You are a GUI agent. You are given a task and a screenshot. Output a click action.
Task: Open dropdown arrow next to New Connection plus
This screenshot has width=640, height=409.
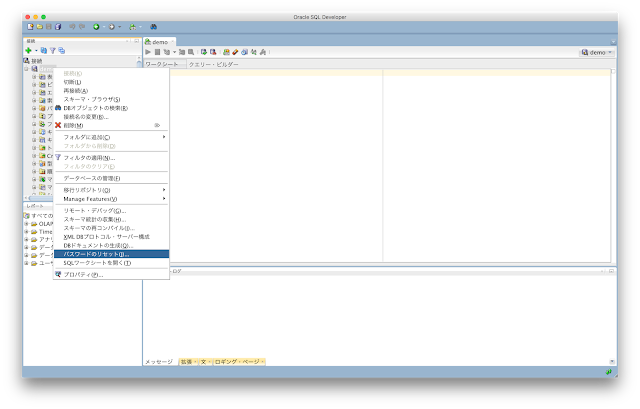tap(36, 51)
